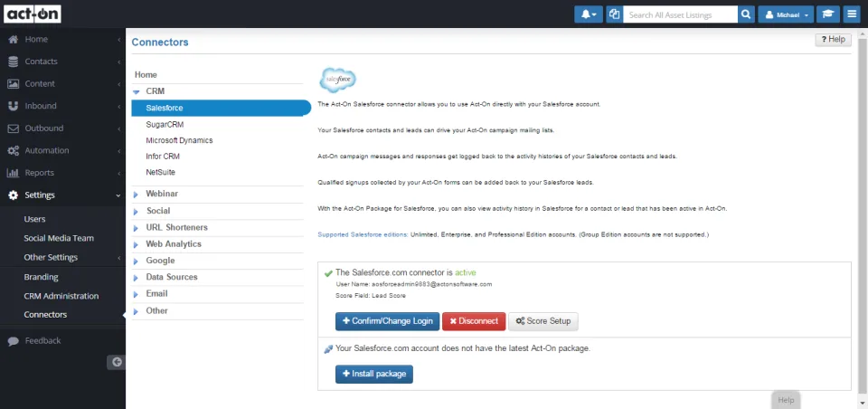
Task: Open the hamburger menu icon
Action: pos(852,14)
